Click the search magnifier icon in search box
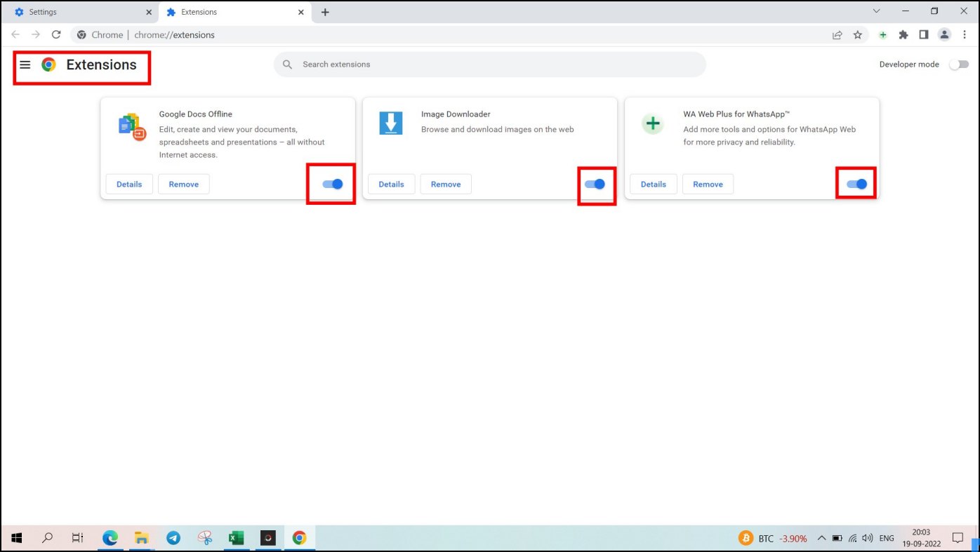This screenshot has width=980, height=552. point(287,65)
